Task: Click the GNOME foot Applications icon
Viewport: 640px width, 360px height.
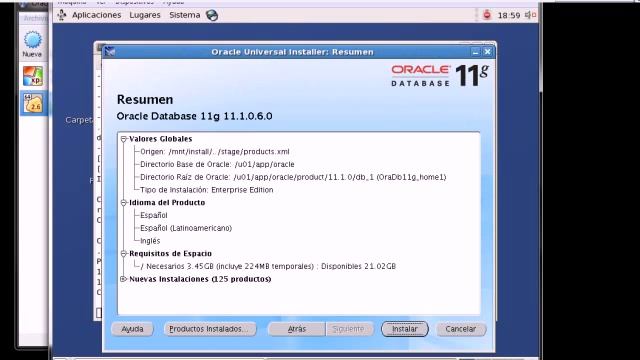Action: coord(62,15)
